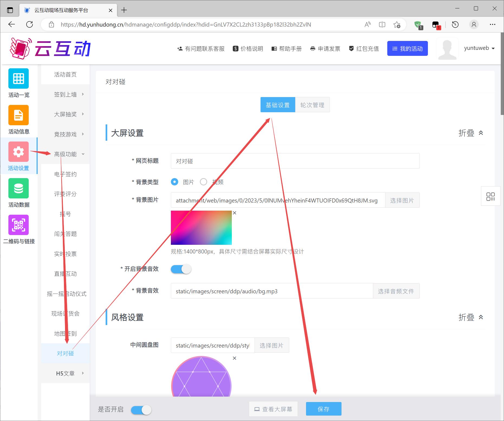Switch to the 轮次管理 tab
Screen dimensions: 504x421
click(x=312, y=105)
